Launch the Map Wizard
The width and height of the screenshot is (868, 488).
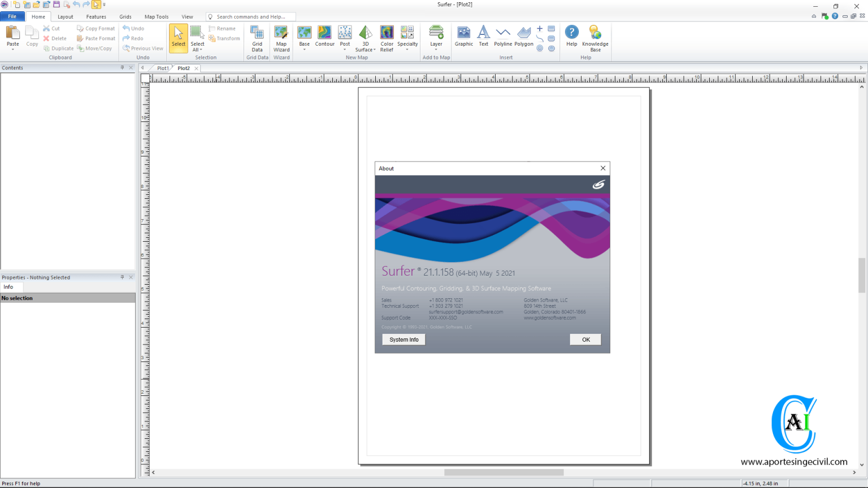tap(281, 37)
